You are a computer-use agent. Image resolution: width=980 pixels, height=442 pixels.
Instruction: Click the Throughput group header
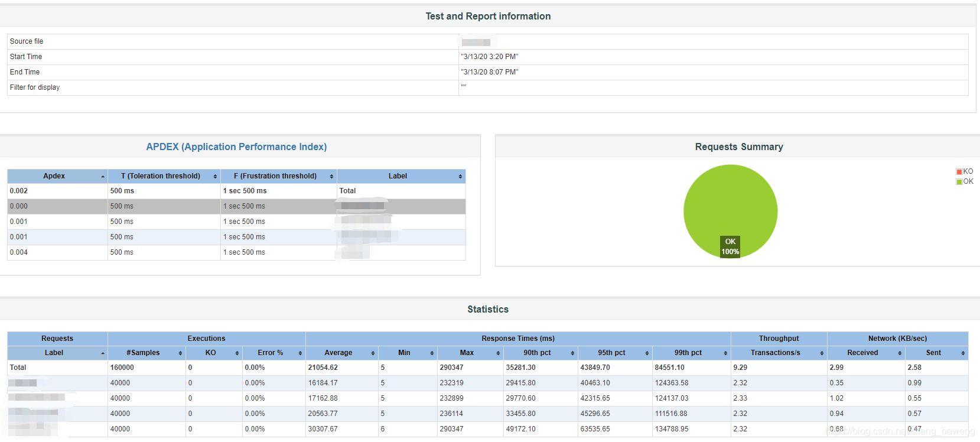779,339
